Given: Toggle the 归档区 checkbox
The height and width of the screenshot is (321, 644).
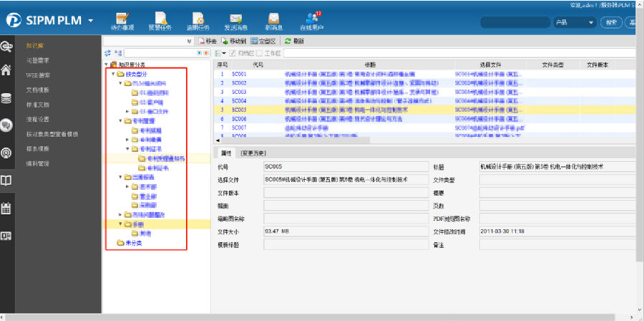Looking at the screenshot, I should (233, 53).
